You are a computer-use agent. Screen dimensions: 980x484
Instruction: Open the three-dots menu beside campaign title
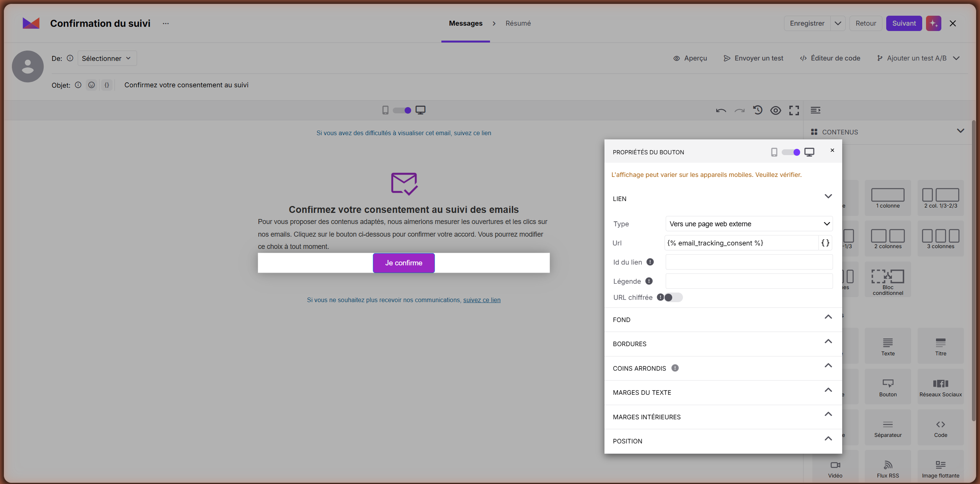point(165,23)
